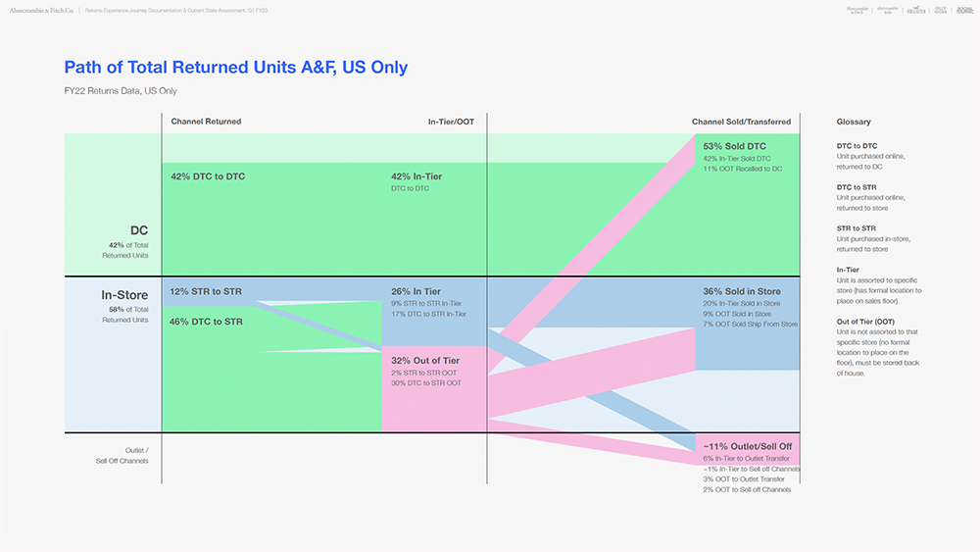980x552 pixels.
Task: Click the Glossary heading
Action: [x=853, y=122]
